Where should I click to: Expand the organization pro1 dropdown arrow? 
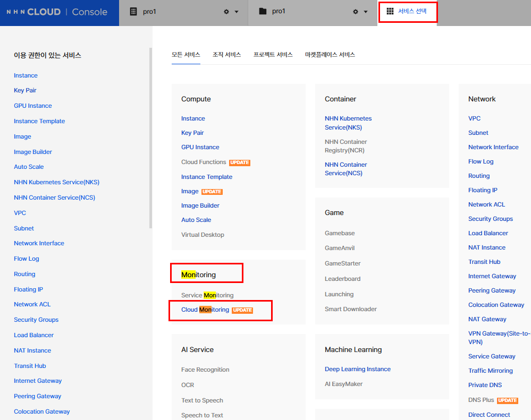point(237,12)
